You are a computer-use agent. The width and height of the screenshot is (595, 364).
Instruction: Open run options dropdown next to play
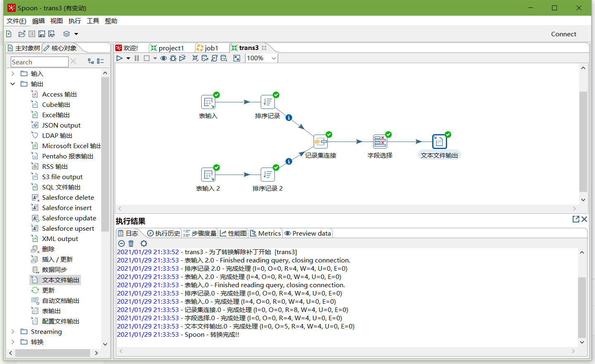coord(128,59)
